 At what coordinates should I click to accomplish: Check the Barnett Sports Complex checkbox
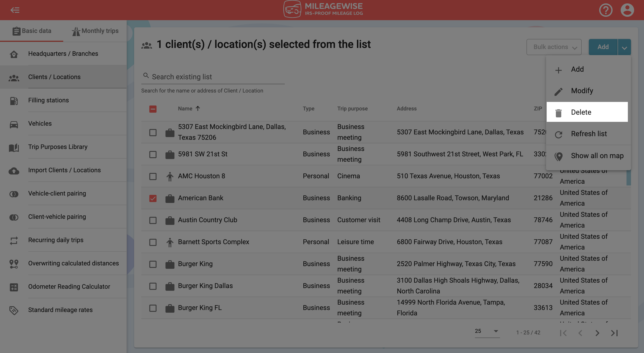(153, 242)
